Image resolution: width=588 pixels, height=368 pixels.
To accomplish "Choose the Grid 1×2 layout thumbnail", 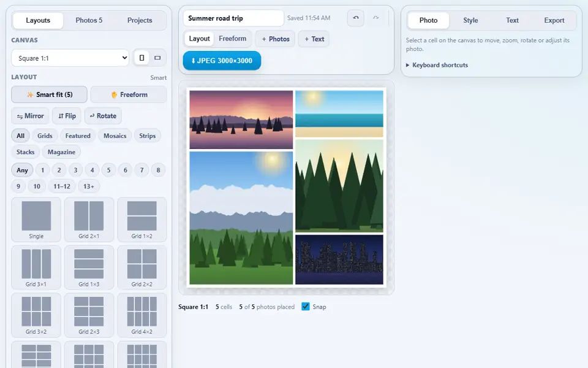I will [x=141, y=220].
